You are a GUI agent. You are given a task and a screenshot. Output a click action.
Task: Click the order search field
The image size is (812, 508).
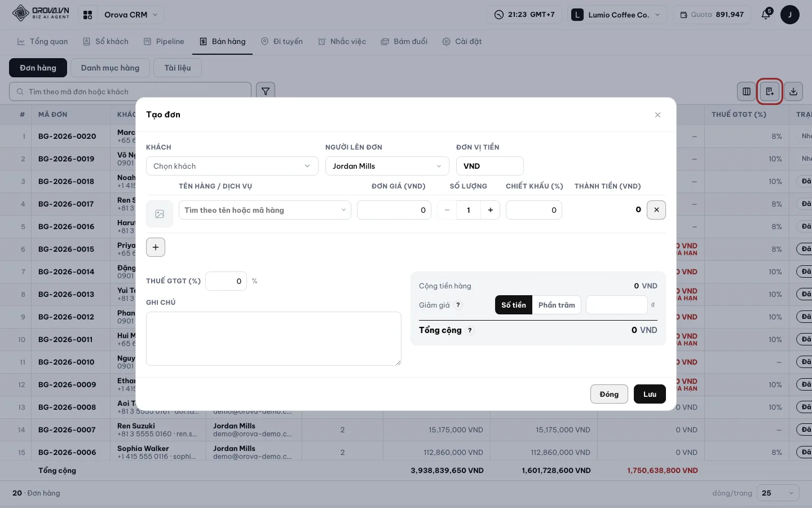pos(130,91)
